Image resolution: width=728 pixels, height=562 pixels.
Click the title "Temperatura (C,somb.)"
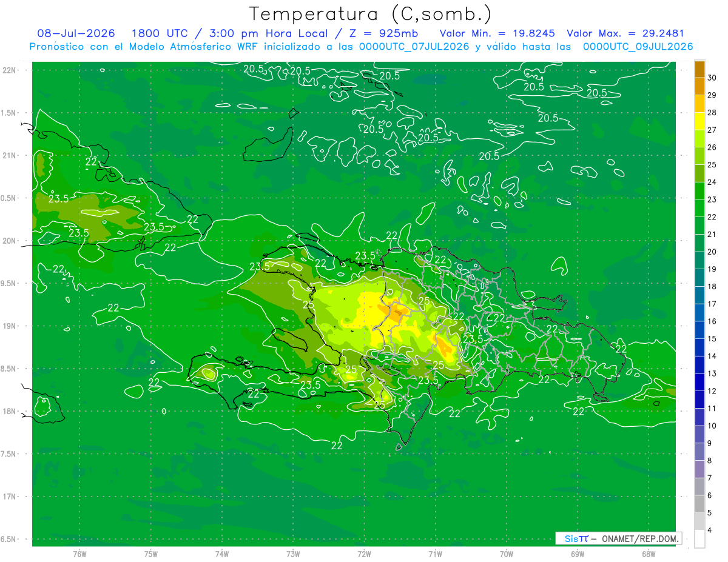[371, 14]
